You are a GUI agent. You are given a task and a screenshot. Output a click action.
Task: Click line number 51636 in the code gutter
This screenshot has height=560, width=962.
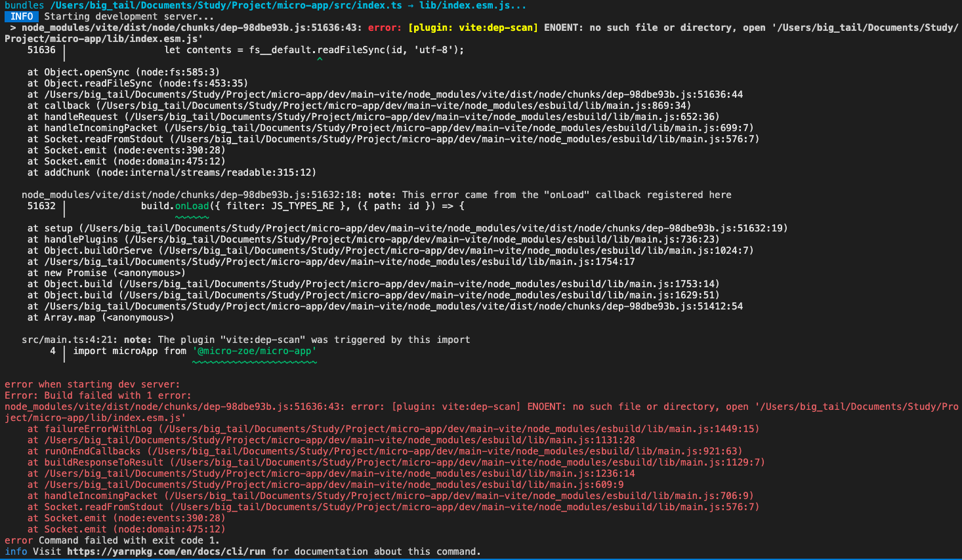[x=41, y=50]
